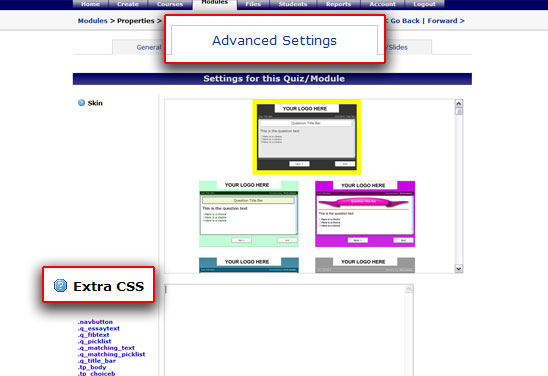The image size is (548, 376).
Task: Insert the .q_matching_picklist CSS class
Action: (111, 354)
